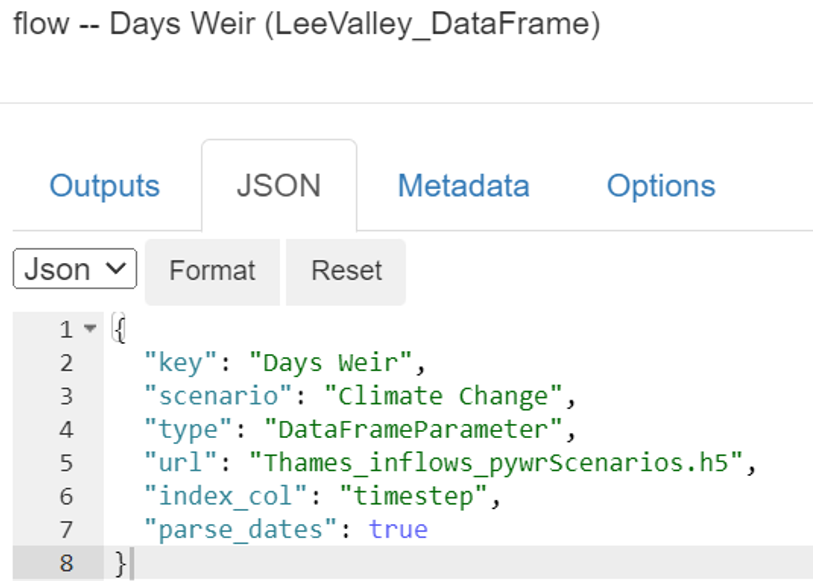Click the flow -- Days Weir title text
Image resolution: width=813 pixels, height=581 pixels.
click(x=306, y=23)
